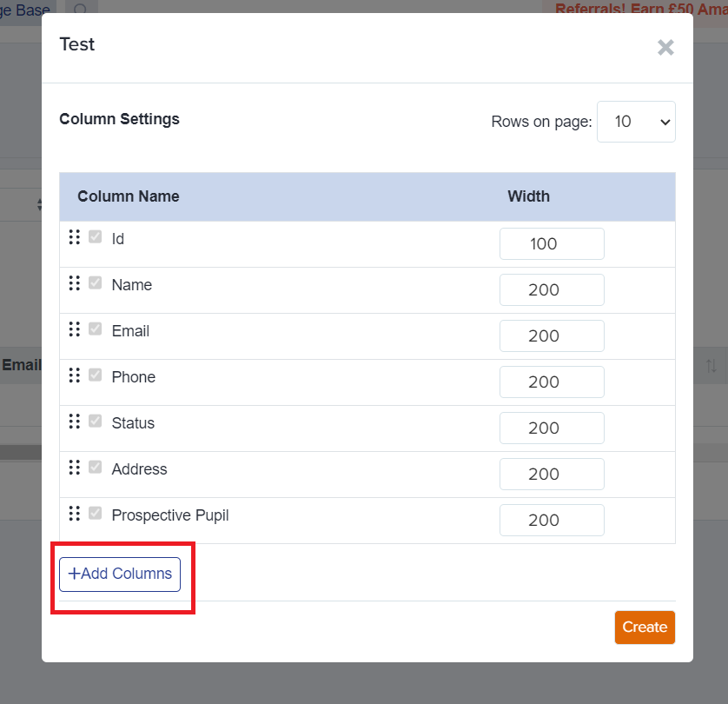
Task: Select the drag handle on the Phone row
Action: [75, 375]
